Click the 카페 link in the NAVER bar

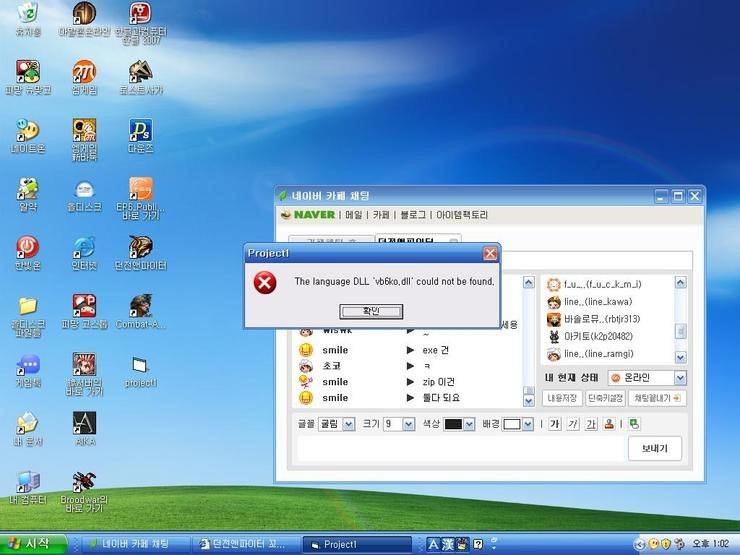pos(381,215)
